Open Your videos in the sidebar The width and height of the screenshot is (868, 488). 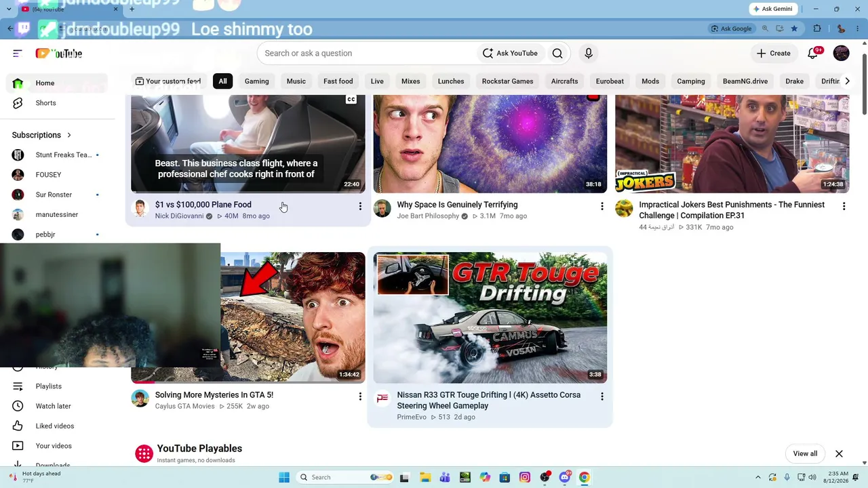pyautogui.click(x=58, y=446)
